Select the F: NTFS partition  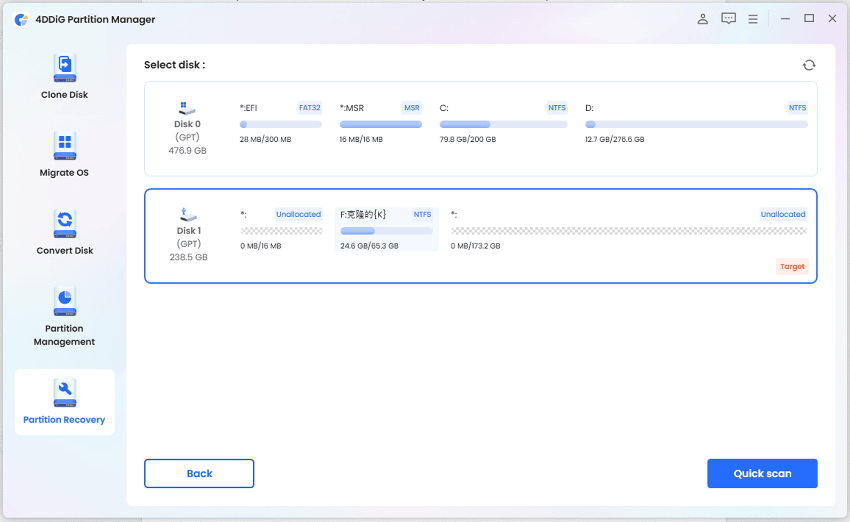point(386,229)
